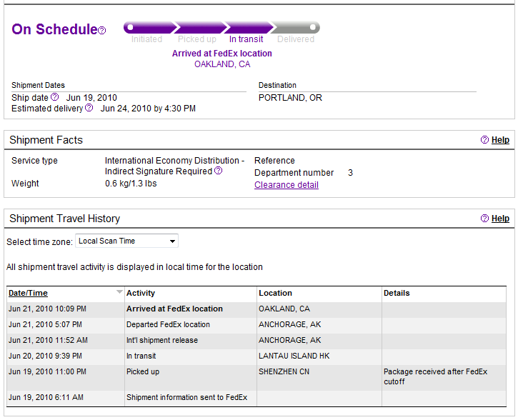The image size is (518, 420).
Task: Click the Arrived at FedEx location status text
Action: pos(222,54)
